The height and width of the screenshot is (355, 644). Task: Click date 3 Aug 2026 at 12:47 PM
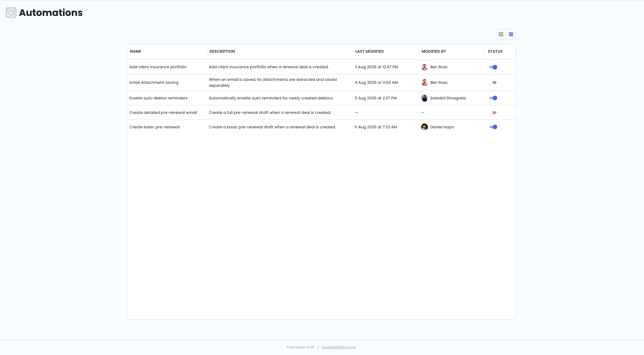coord(376,67)
